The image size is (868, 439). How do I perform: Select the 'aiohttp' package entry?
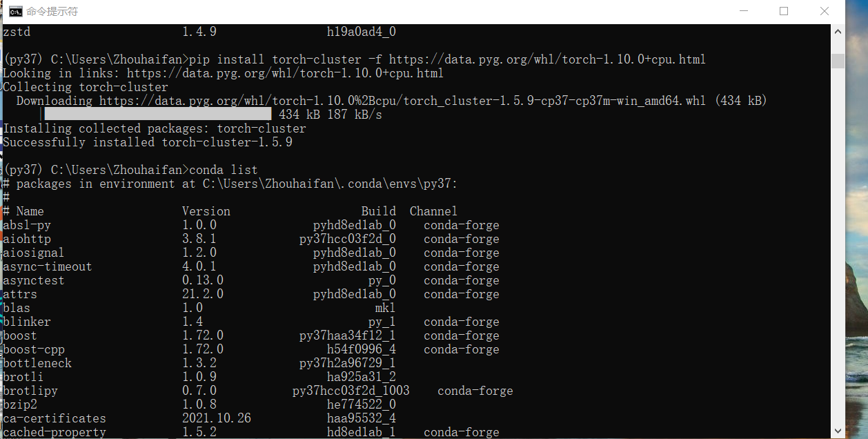click(x=27, y=238)
